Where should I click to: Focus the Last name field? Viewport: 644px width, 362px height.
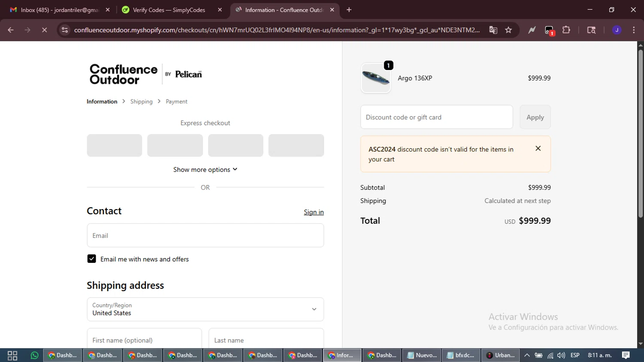(266, 339)
